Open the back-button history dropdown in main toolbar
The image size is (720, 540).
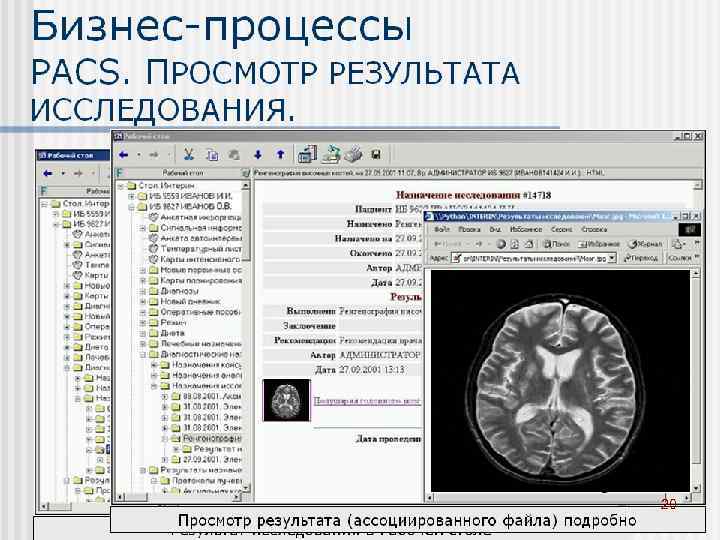tap(138, 155)
